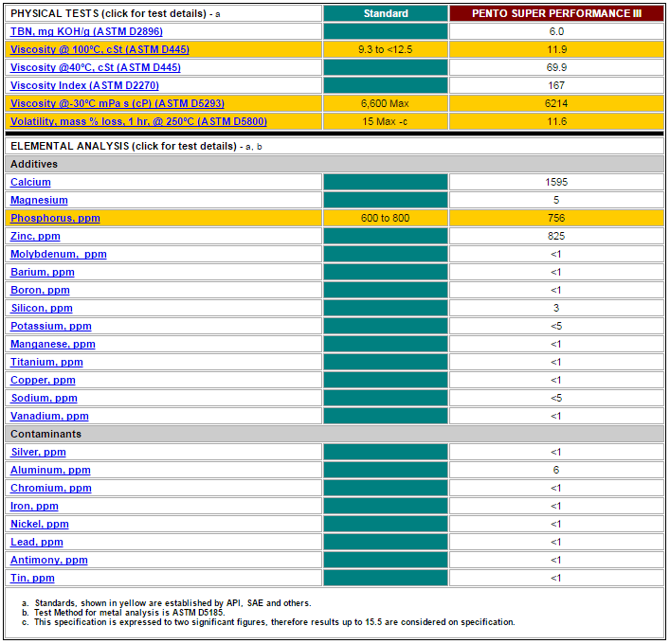Open the Silicon, ppm link
670x644 pixels.
[42, 308]
